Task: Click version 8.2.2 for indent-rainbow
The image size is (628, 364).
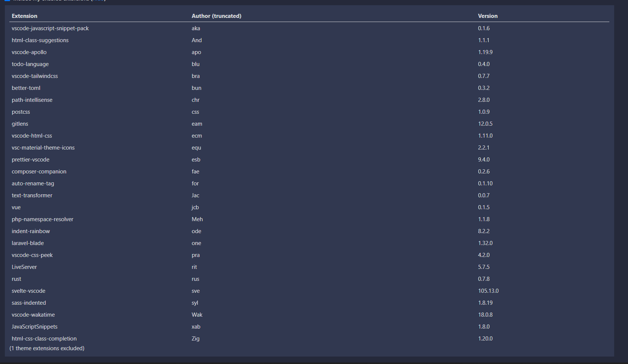Action: coord(484,231)
